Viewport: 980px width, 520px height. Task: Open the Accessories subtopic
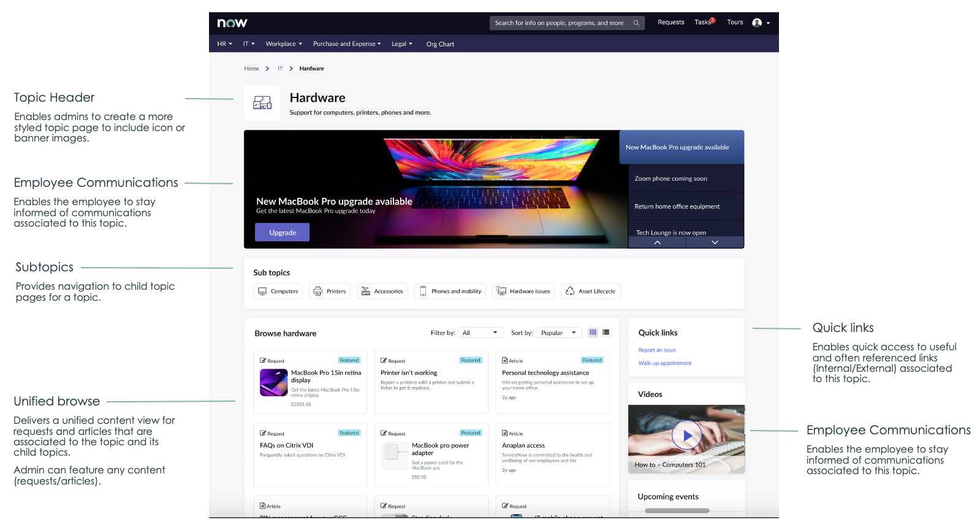pos(382,292)
